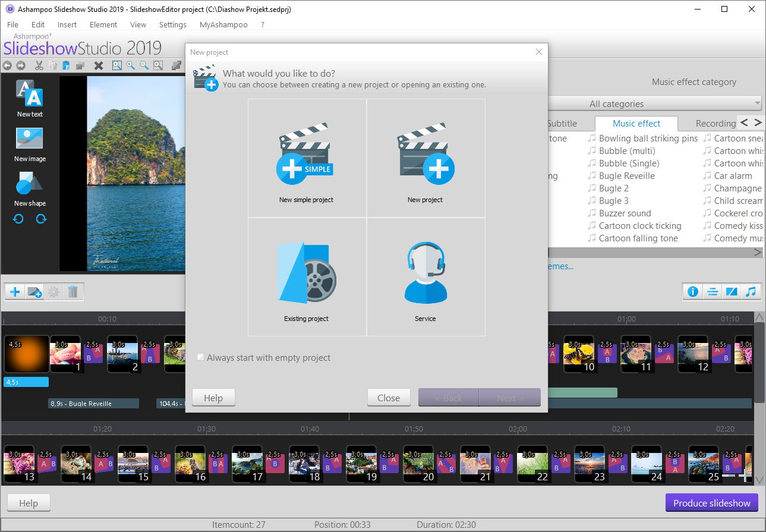Screen dimensions: 766x532
Task: Click the blue info icon above timeline
Action: [692, 292]
